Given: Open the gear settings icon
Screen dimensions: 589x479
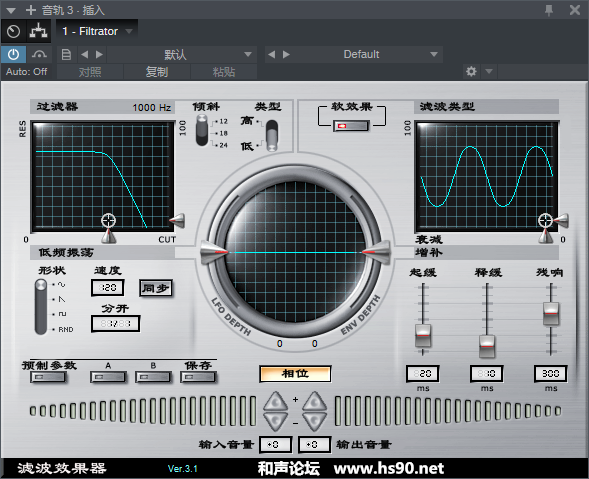Looking at the screenshot, I should coord(471,71).
